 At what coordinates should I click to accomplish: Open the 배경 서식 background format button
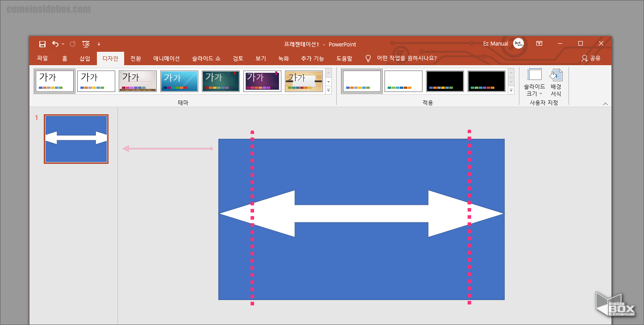point(556,83)
